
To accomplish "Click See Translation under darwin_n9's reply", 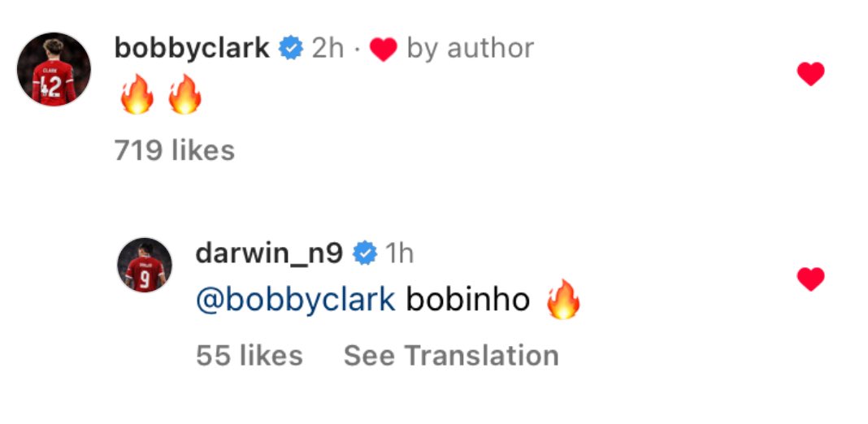I will (x=451, y=355).
